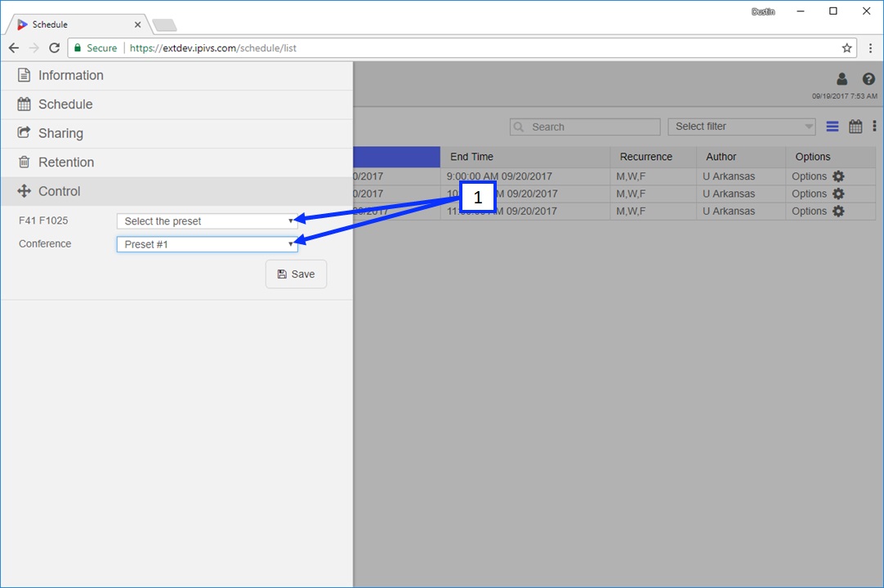Click the Retention trash icon
This screenshot has width=884, height=588.
[24, 163]
